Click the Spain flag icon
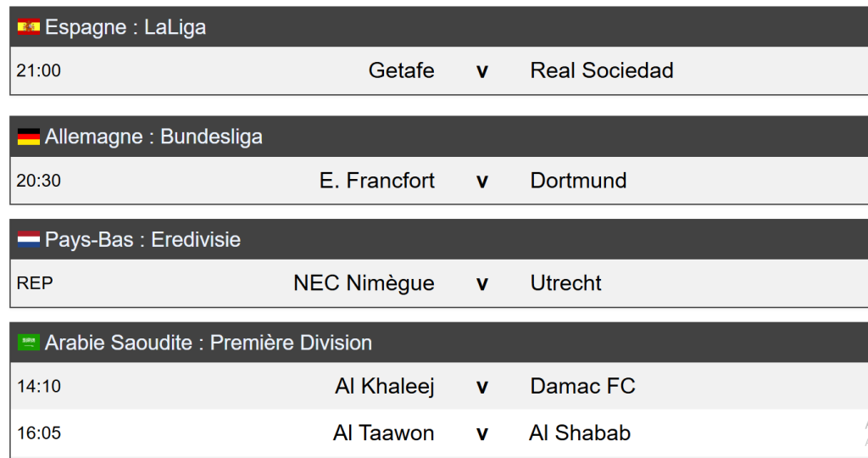 [29, 28]
